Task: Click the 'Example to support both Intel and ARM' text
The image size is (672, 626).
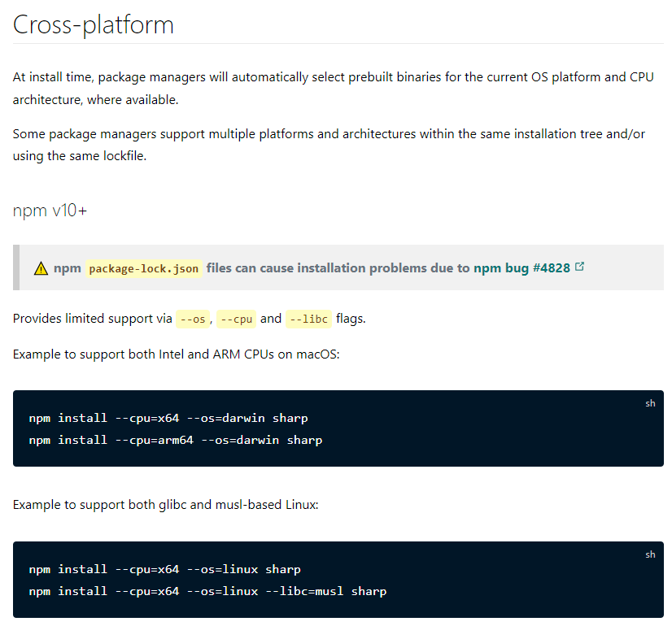Action: tap(177, 354)
